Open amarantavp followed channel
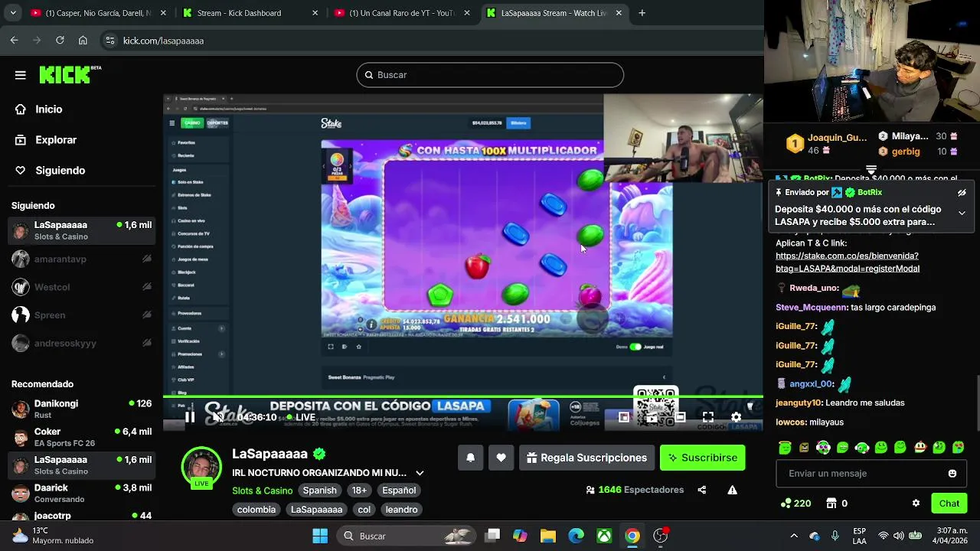This screenshot has width=980, height=551. pyautogui.click(x=81, y=259)
